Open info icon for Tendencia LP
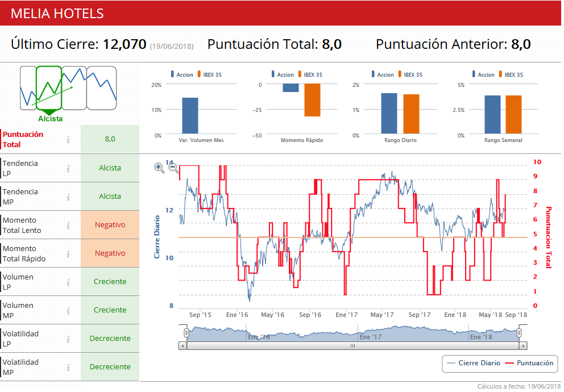 coord(68,169)
